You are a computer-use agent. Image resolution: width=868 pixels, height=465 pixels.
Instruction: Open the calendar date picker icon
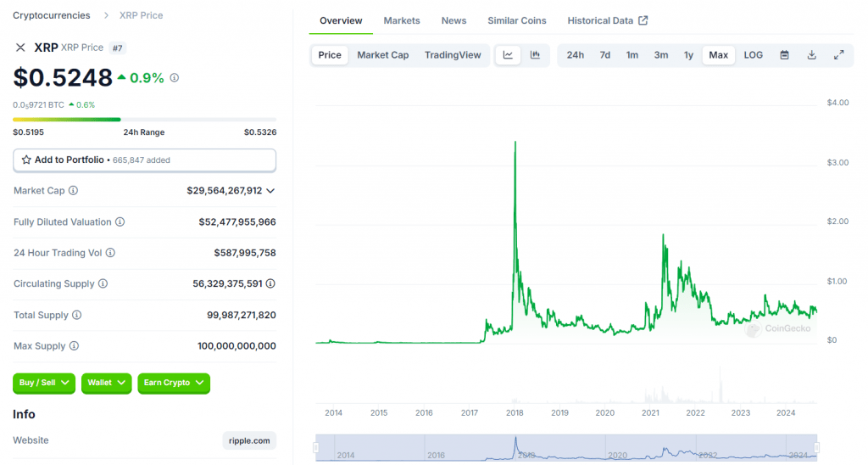tap(784, 55)
